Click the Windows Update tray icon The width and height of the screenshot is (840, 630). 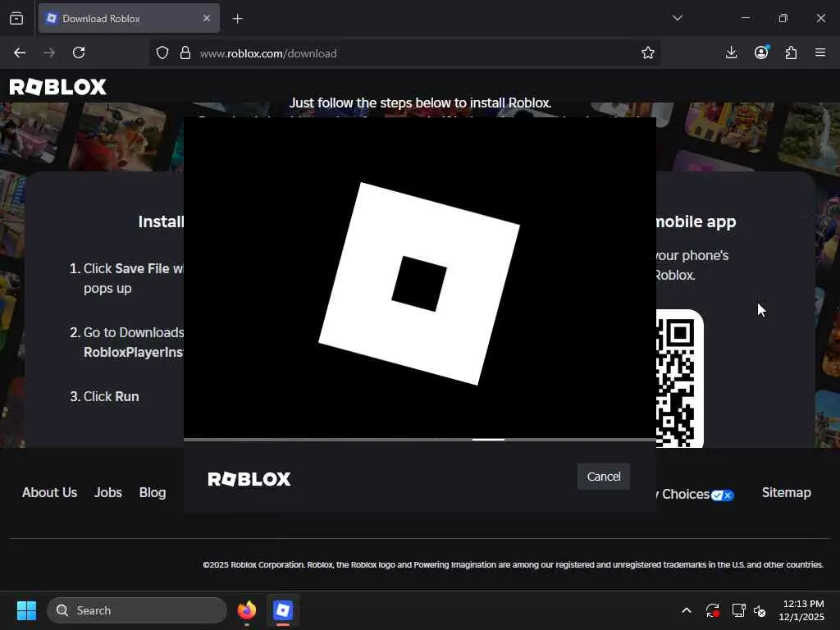pyautogui.click(x=713, y=610)
